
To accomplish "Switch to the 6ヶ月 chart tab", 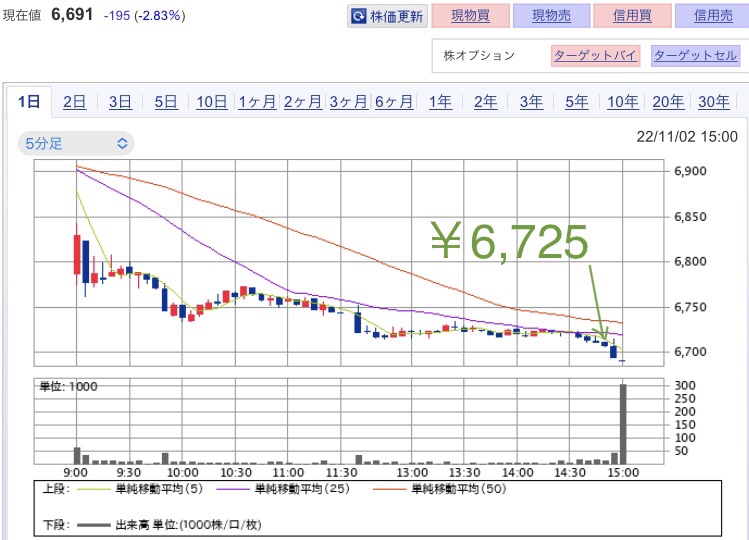I will click(394, 102).
